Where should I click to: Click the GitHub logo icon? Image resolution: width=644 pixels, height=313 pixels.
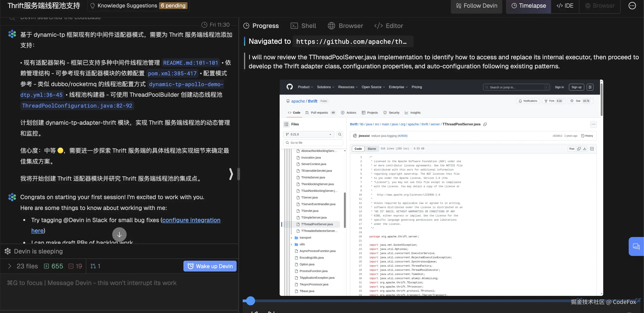[x=290, y=87]
